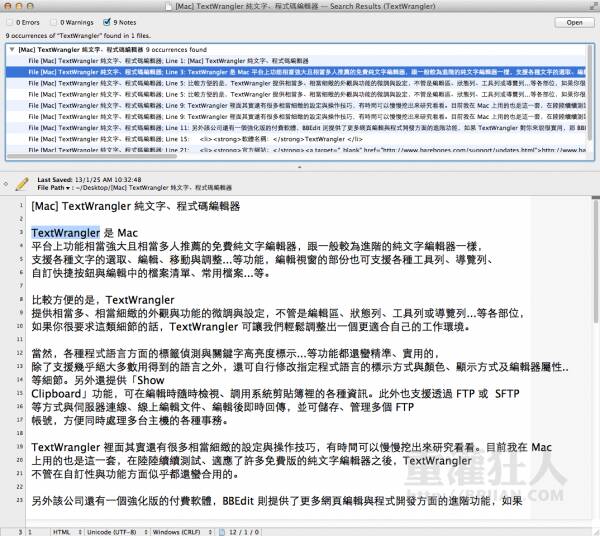Click the 'Clipboard' text on line 15
Viewport: 600px width, 536px height.
click(x=56, y=394)
